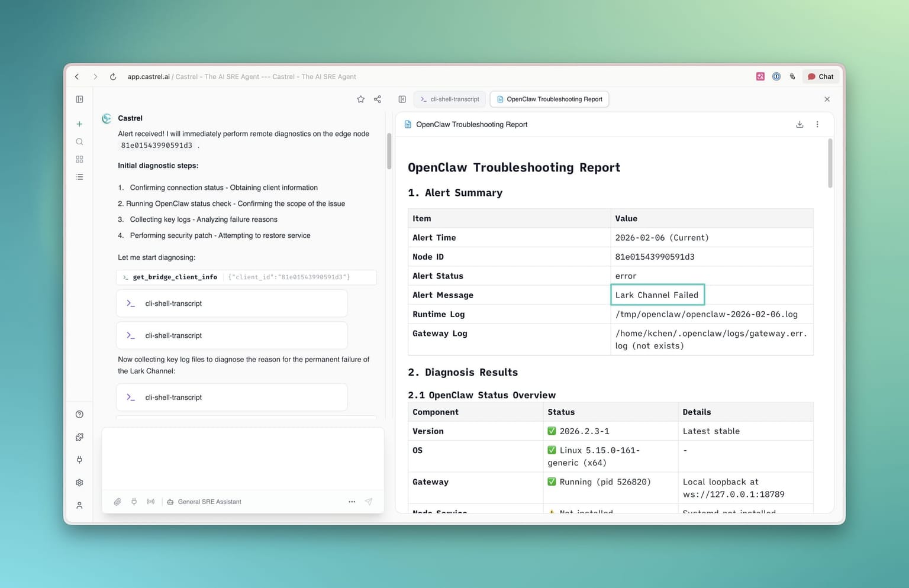Toggle the voice broadcast mode icon
Image resolution: width=909 pixels, height=588 pixels.
click(151, 502)
